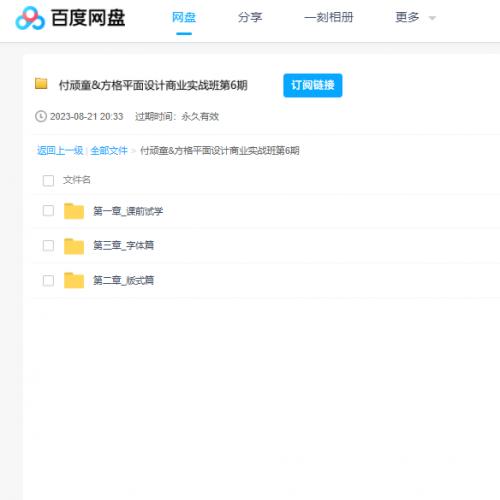Click the Baidu Netdisk cloud logo icon
500x500 pixels.
(x=30, y=18)
